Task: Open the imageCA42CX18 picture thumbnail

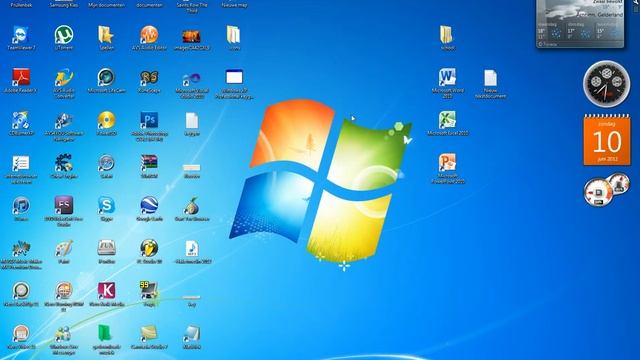Action: coord(191,37)
